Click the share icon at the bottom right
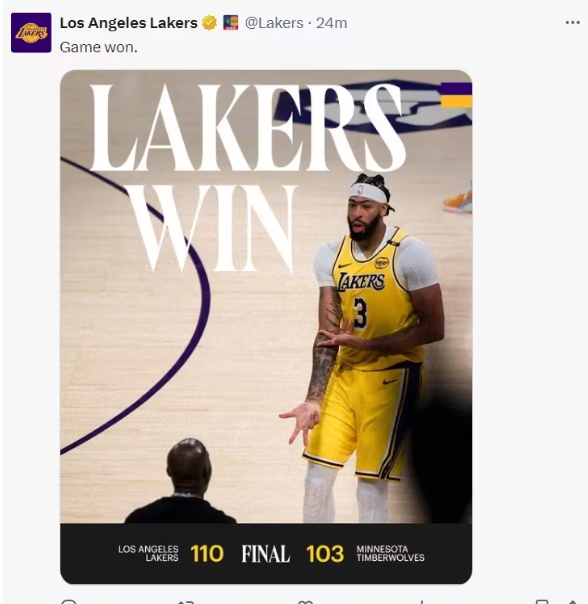The image size is (588, 604). click(x=573, y=602)
